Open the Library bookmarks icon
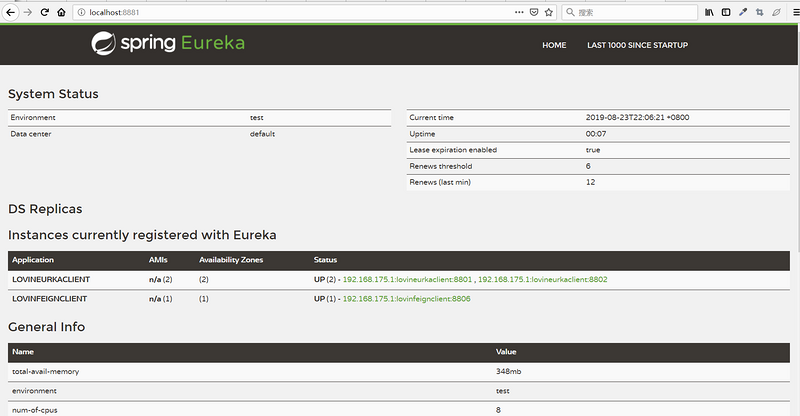Viewport: 800px width, 416px height. 709,12
